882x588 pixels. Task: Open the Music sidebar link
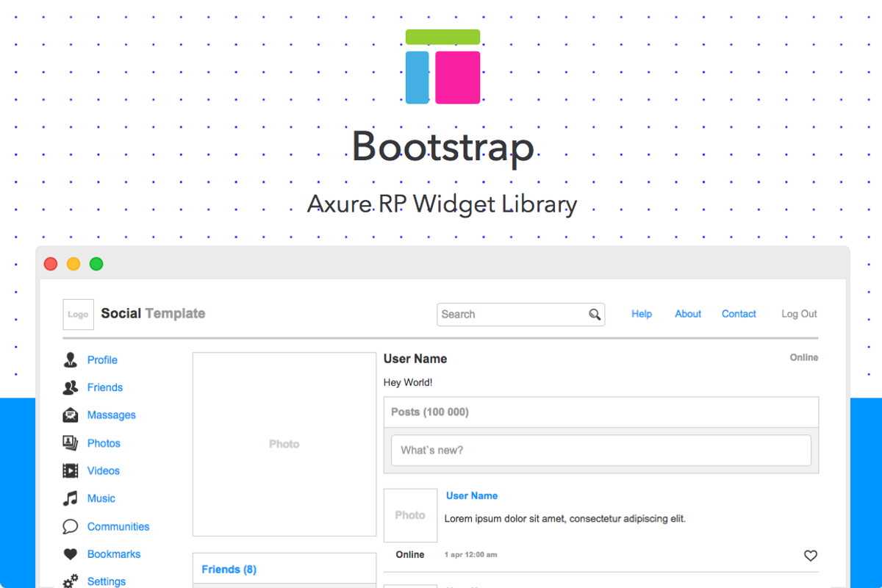[x=101, y=498]
